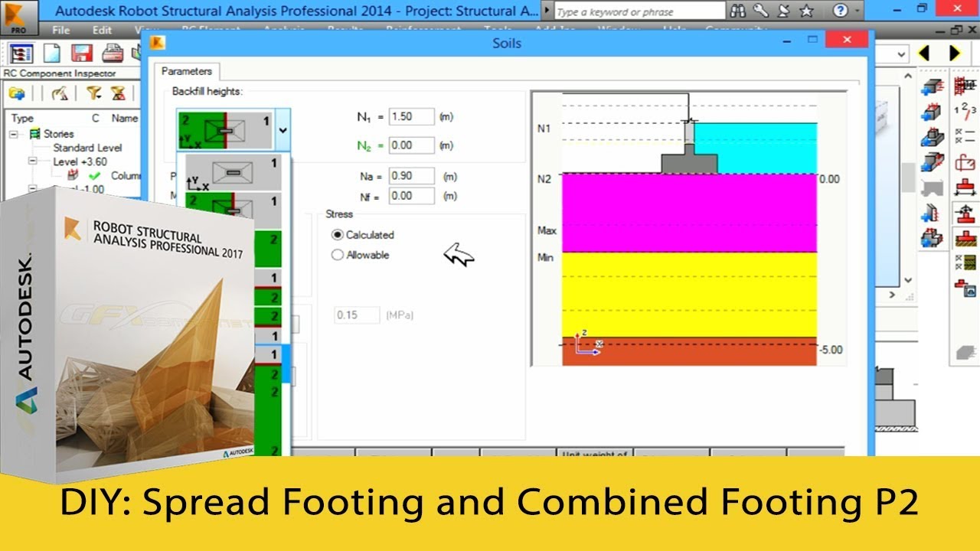Open the yellow funnel filter in the inspector

coord(93,93)
